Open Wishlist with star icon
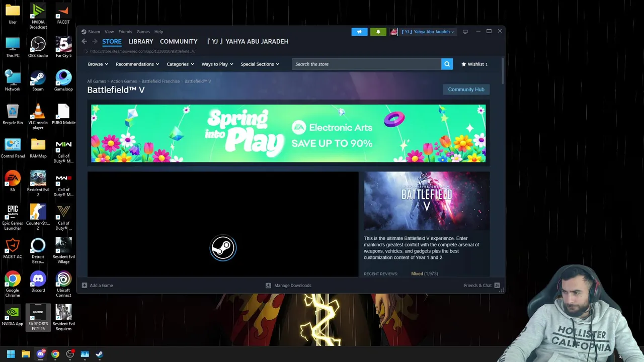 point(474,64)
